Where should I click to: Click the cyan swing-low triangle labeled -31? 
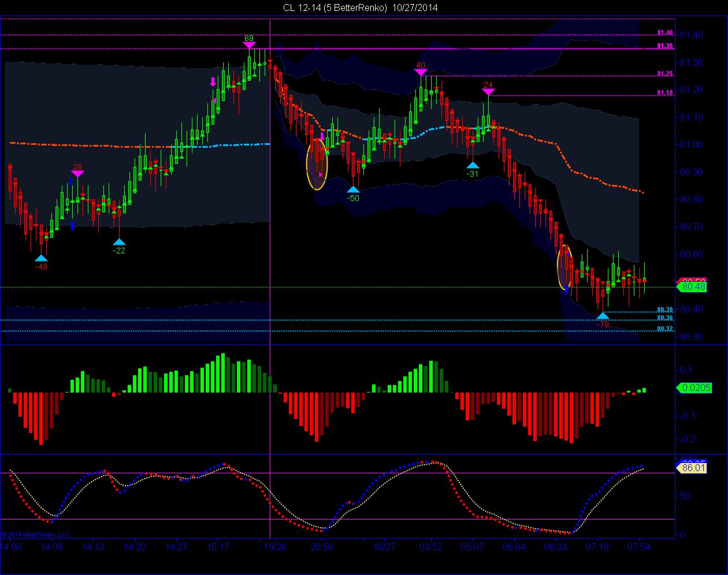(x=473, y=165)
